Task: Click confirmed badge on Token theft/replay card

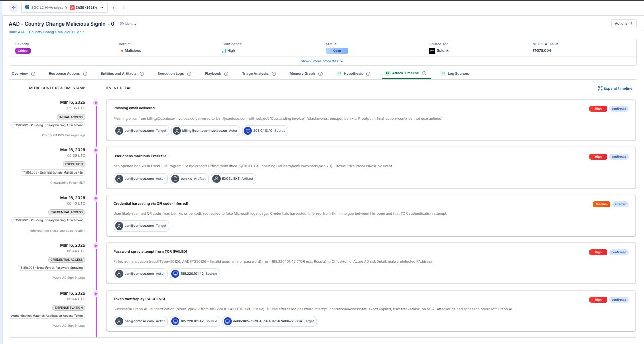Action: (x=619, y=300)
